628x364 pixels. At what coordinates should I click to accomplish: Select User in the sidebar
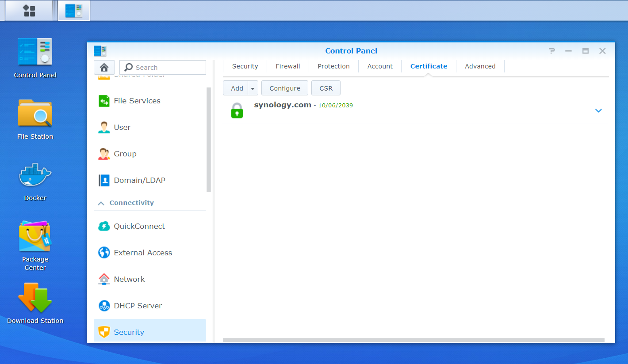[150, 127]
